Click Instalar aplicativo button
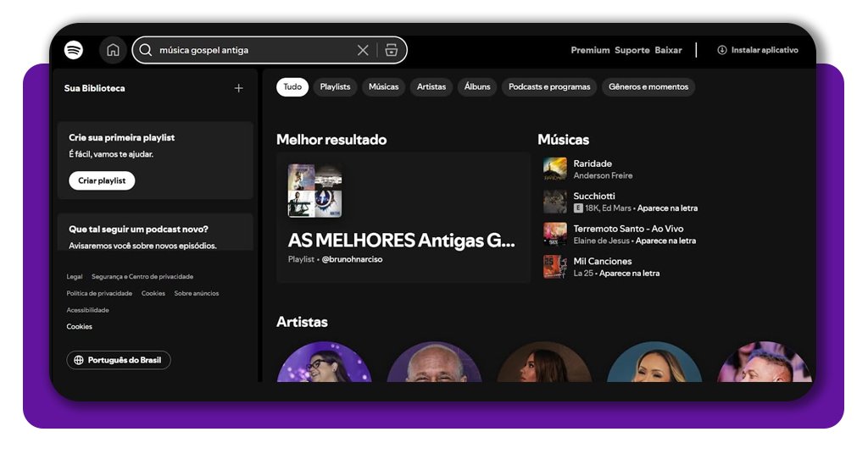The width and height of the screenshot is (868, 454). (x=758, y=50)
